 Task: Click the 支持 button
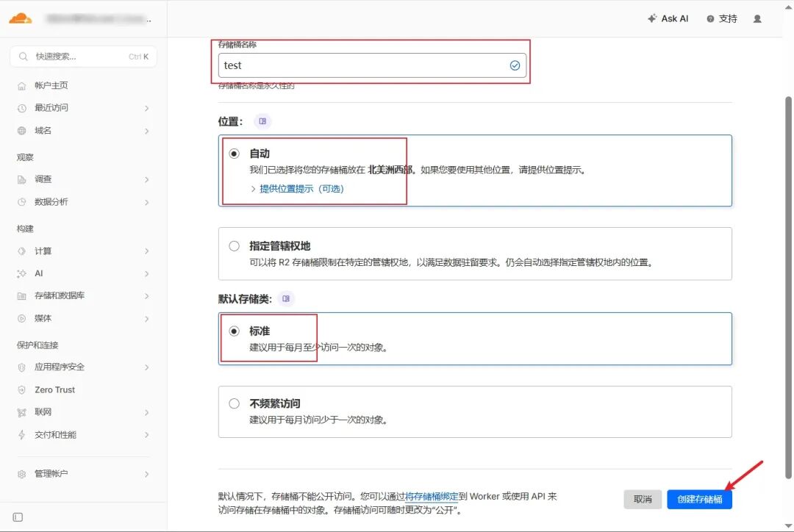(x=722, y=18)
